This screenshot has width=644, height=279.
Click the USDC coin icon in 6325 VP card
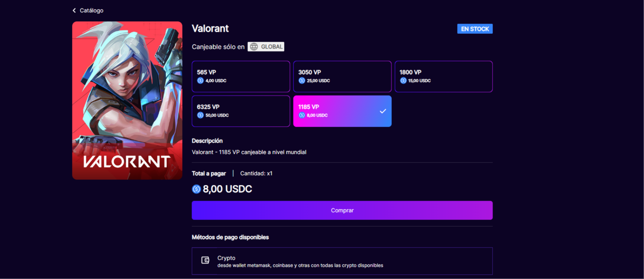[200, 115]
